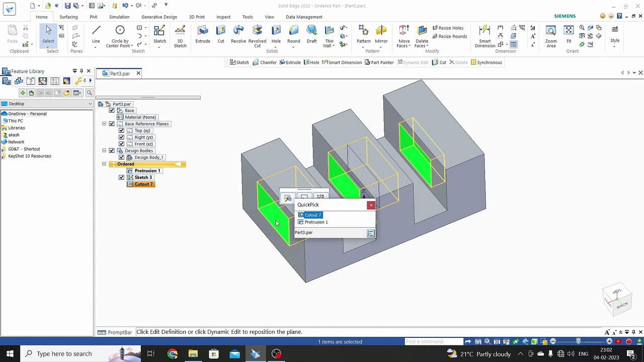Viewport: 644px width, 362px height.
Task: Collapse the Design Bodies node
Action: pos(104,151)
